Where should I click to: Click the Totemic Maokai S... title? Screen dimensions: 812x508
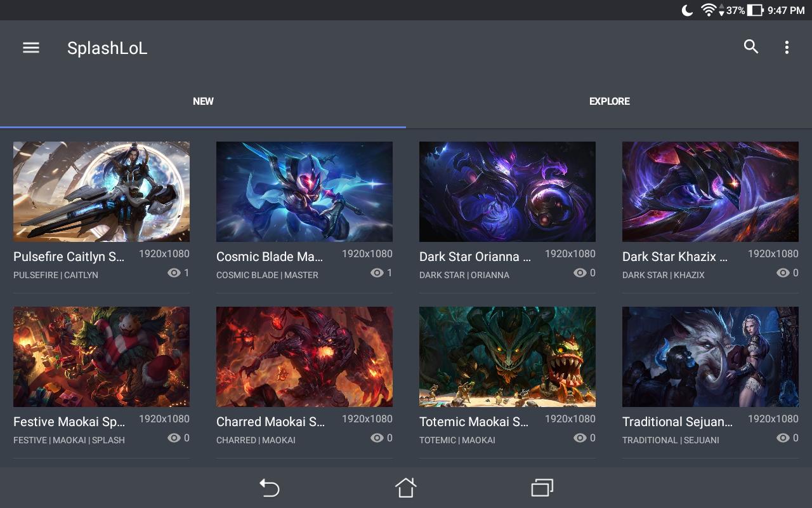(474, 422)
